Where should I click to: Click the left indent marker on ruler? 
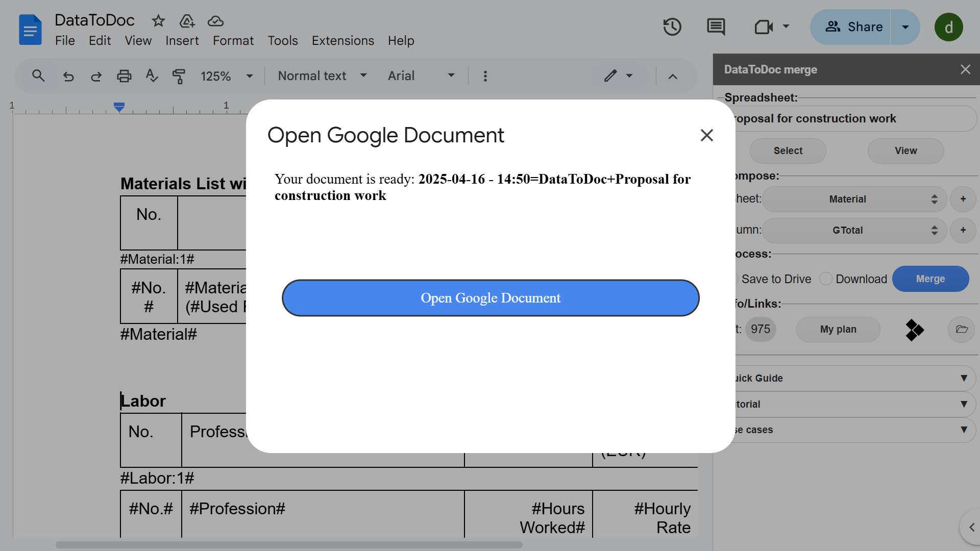coord(119,107)
